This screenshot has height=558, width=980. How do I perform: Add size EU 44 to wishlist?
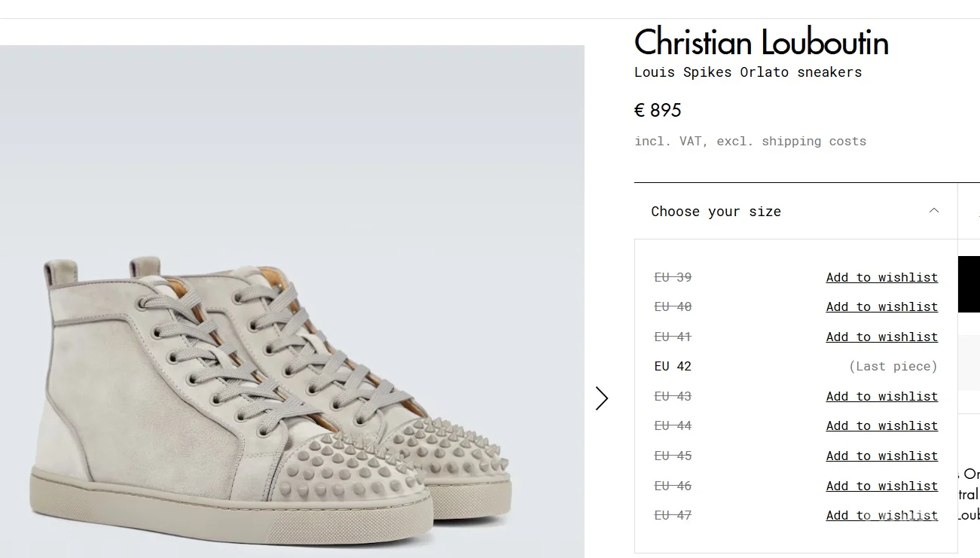click(x=881, y=425)
